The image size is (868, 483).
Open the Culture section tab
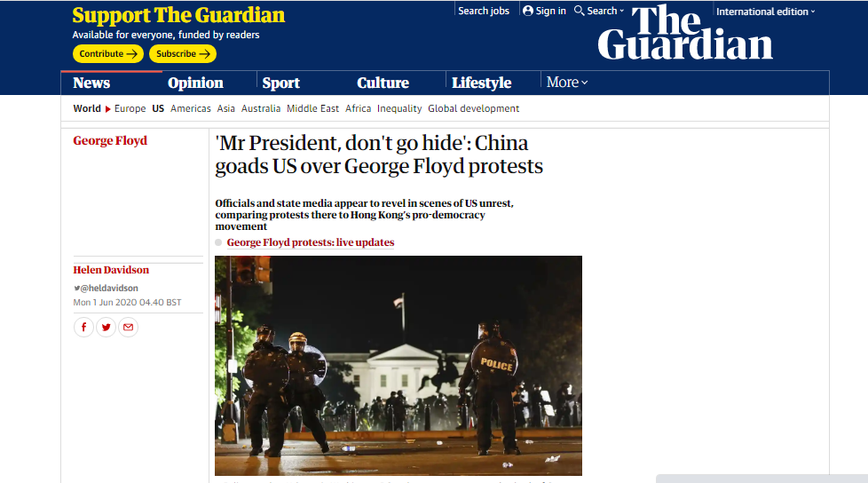tap(383, 83)
